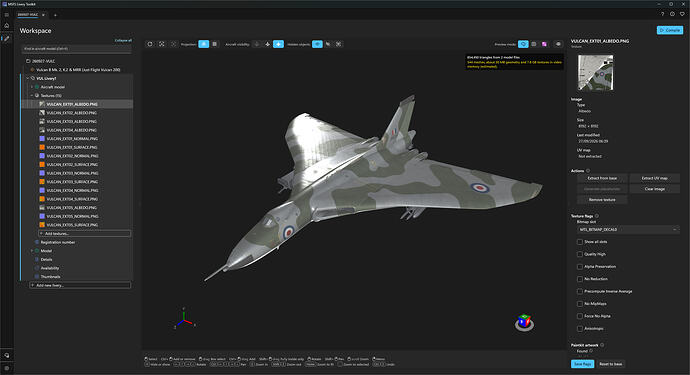Collapse the Textures tree node

click(32, 96)
